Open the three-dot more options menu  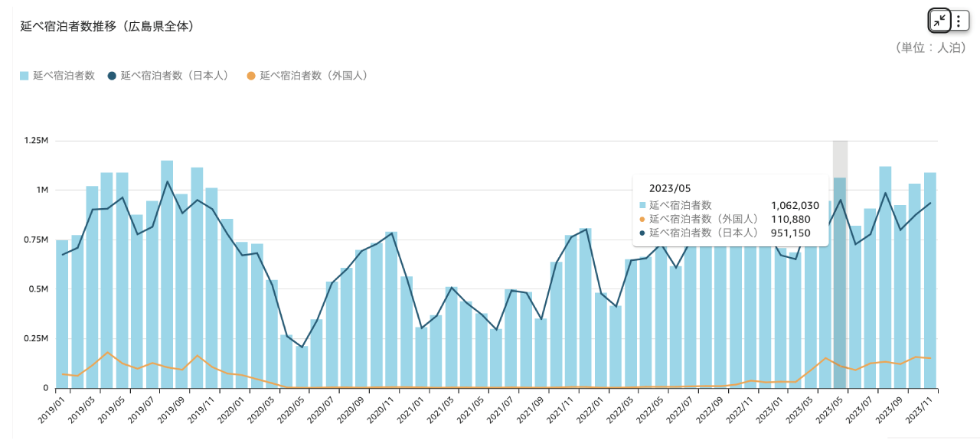[959, 21]
